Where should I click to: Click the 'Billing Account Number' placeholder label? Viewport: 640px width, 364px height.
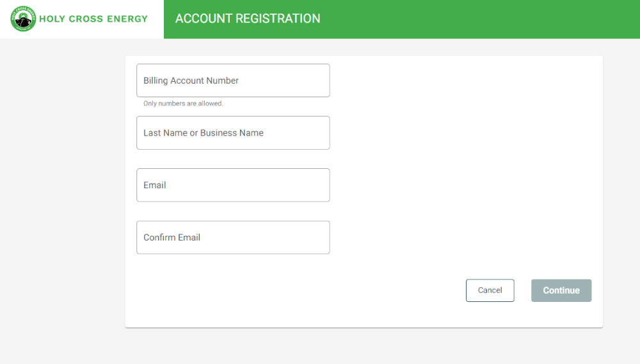click(191, 81)
